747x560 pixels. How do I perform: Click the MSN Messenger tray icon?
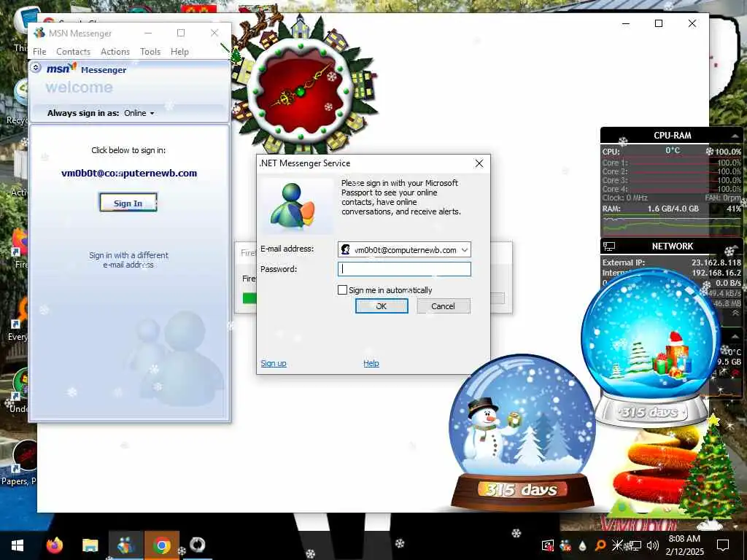(x=565, y=545)
